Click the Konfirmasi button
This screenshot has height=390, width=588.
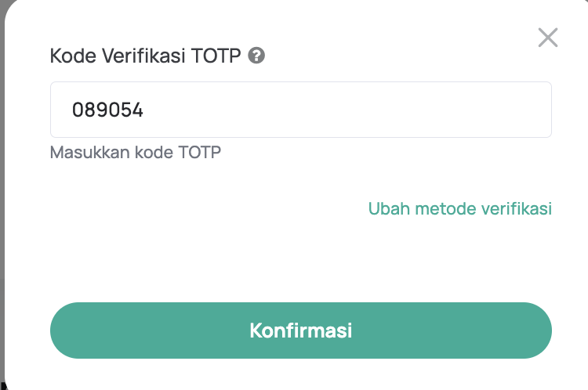(301, 330)
